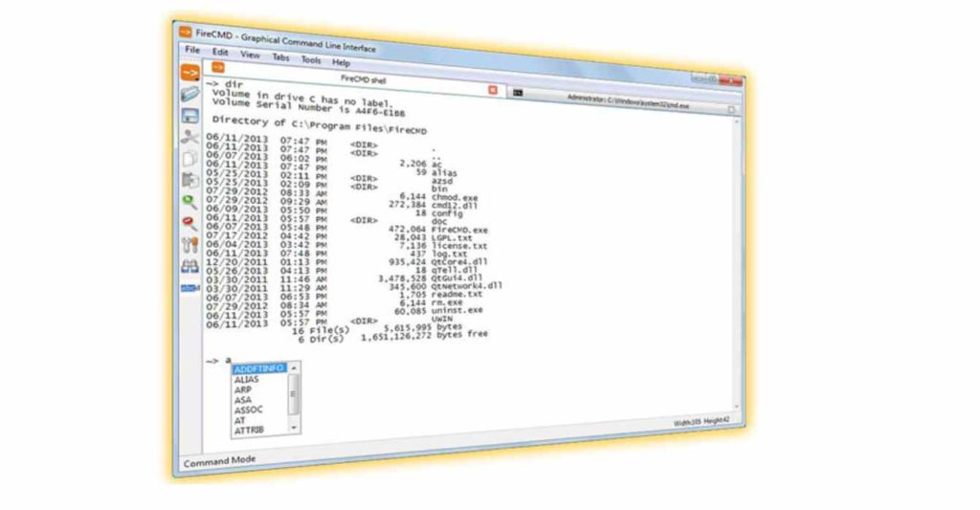This screenshot has width=980, height=510.
Task: Open the File menu
Action: coord(192,50)
